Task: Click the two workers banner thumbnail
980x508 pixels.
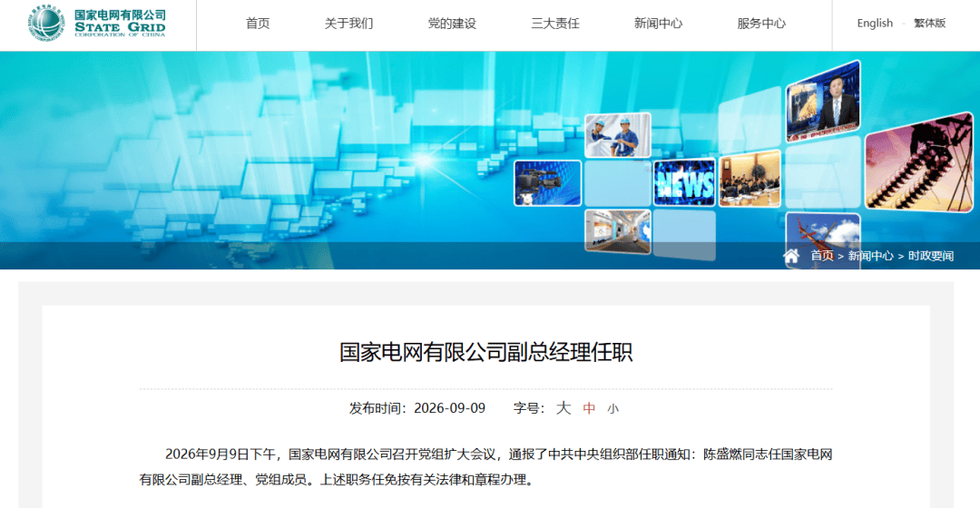Action: click(x=618, y=135)
